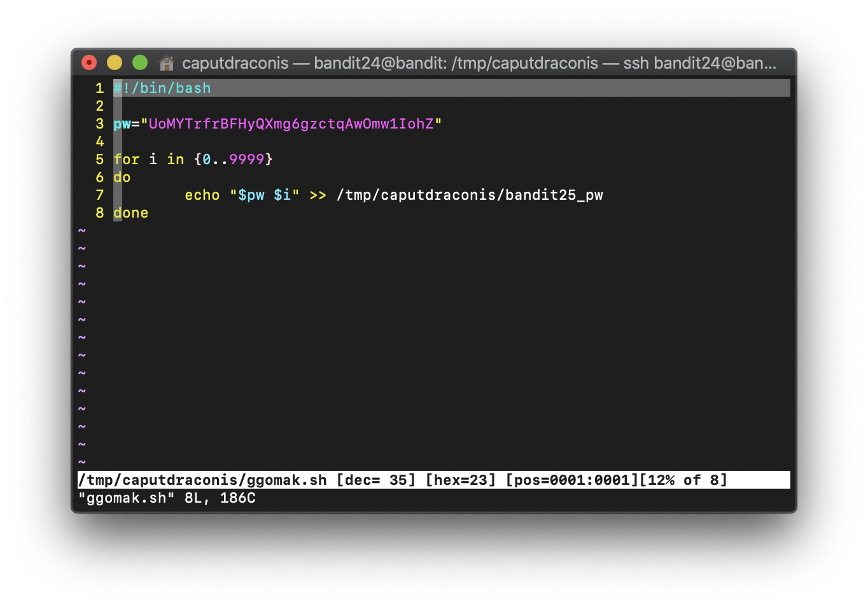
Task: Click the 'done' keyword on line 8
Action: coord(131,213)
